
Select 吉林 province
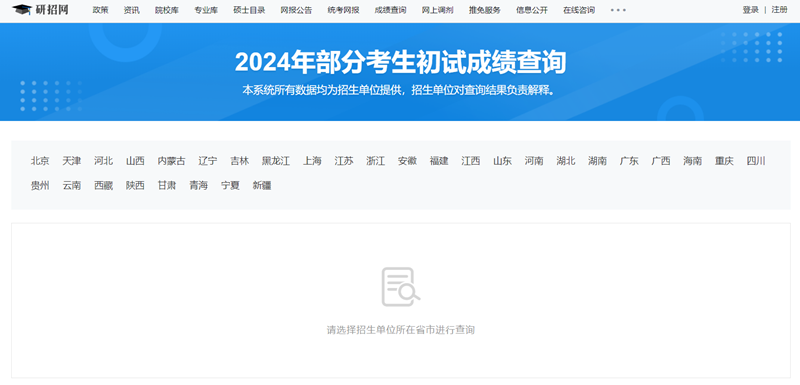pyautogui.click(x=239, y=161)
